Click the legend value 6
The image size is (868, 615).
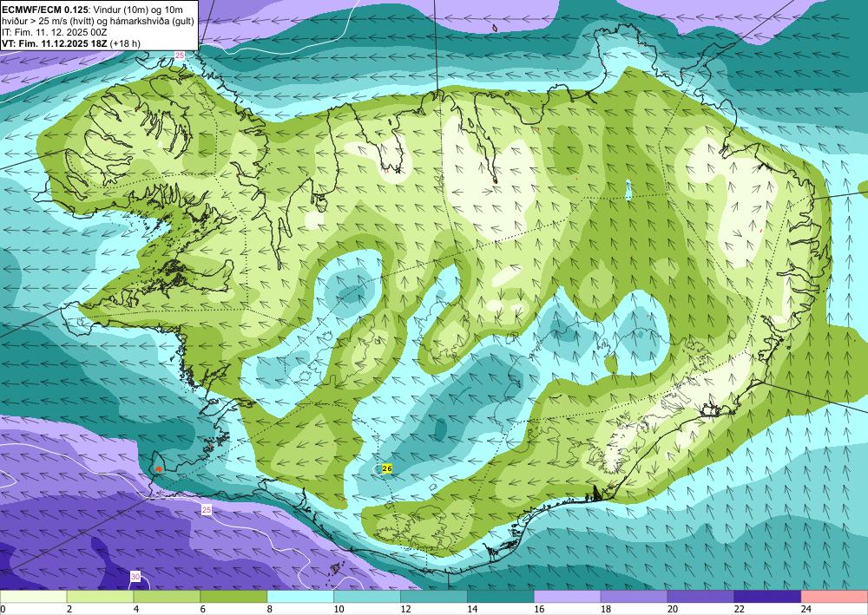pyautogui.click(x=203, y=610)
